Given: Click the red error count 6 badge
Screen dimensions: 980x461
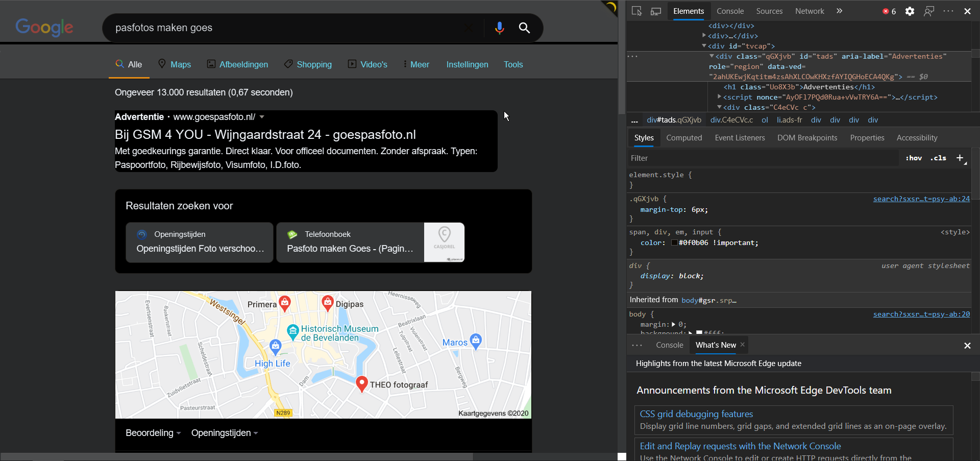Looking at the screenshot, I should (889, 11).
